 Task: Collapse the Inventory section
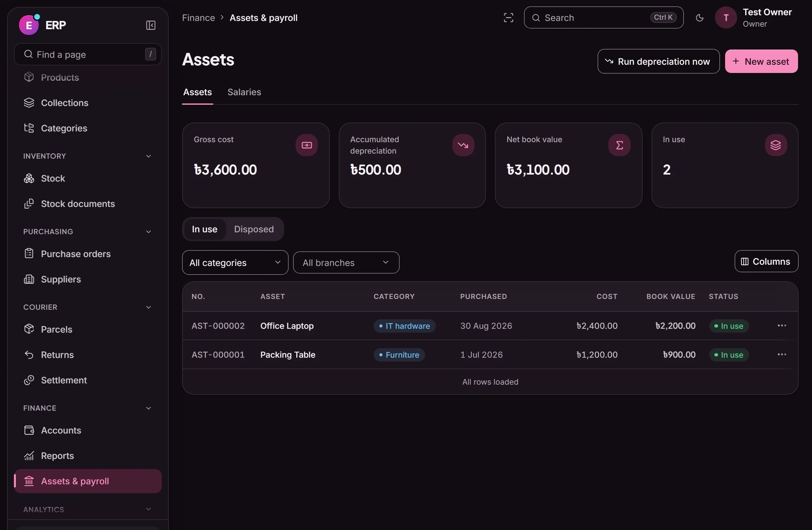click(x=148, y=156)
